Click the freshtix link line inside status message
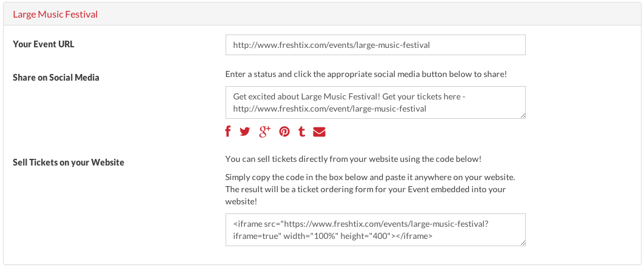 pos(330,109)
